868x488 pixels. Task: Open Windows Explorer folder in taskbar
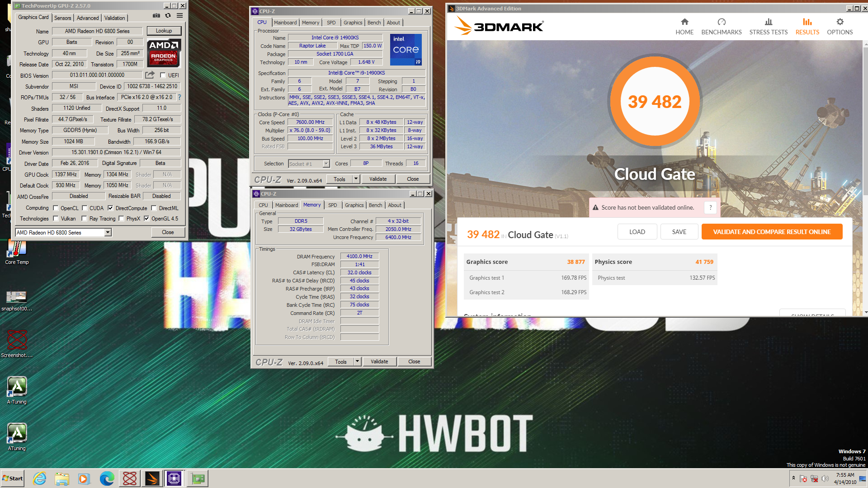pyautogui.click(x=62, y=479)
